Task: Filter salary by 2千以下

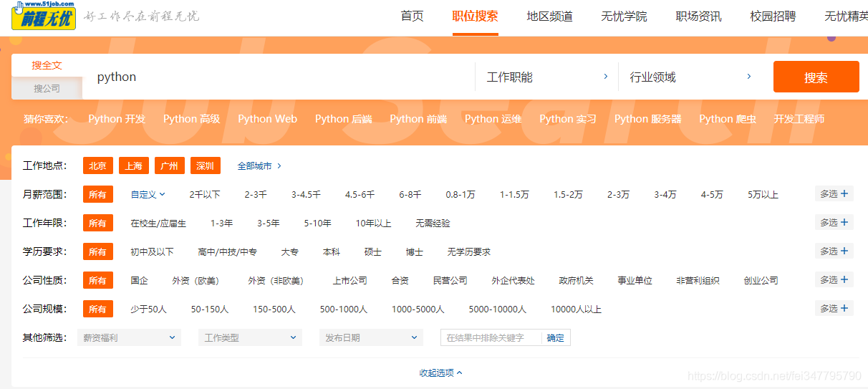Action: pyautogui.click(x=205, y=194)
